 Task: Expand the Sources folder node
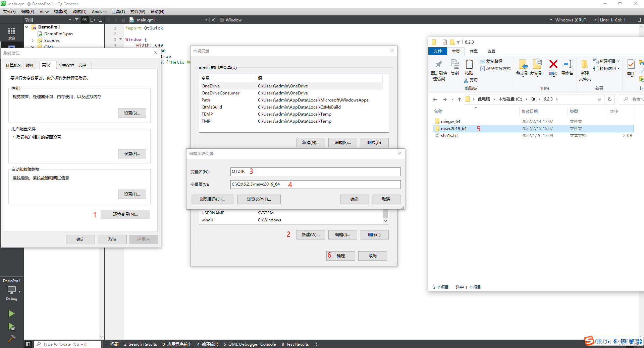coord(33,41)
